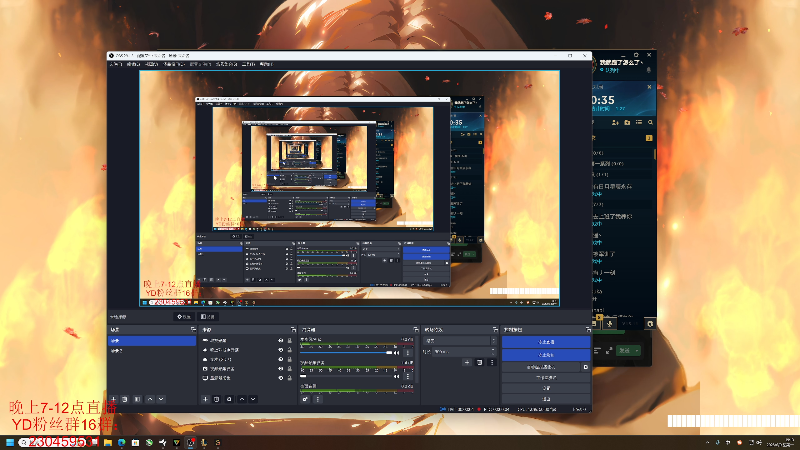Add a new source in Sources panel
This screenshot has height=450, width=800.
coord(205,399)
